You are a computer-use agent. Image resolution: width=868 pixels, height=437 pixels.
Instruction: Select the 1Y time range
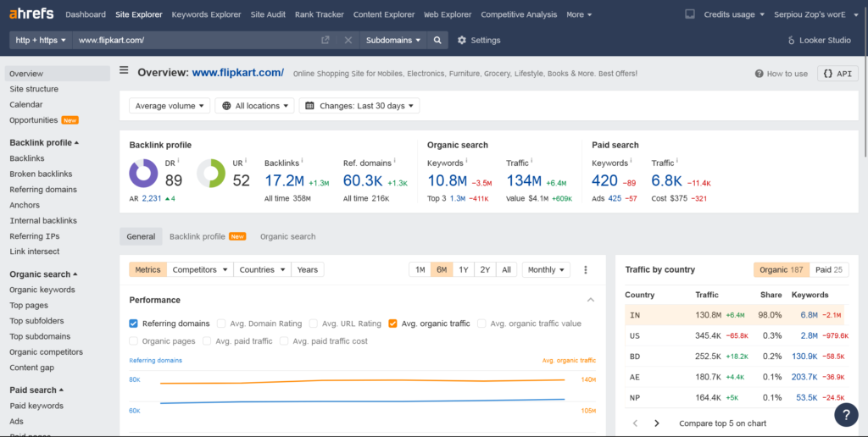pos(464,269)
